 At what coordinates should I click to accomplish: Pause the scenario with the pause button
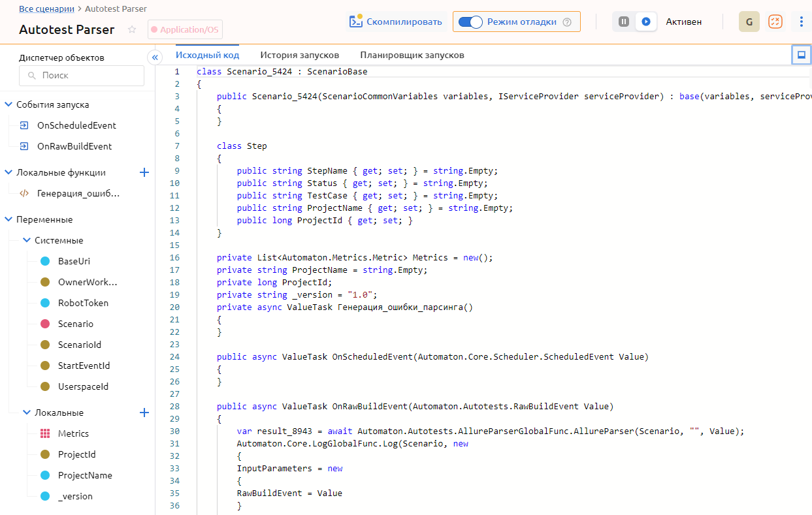point(624,22)
